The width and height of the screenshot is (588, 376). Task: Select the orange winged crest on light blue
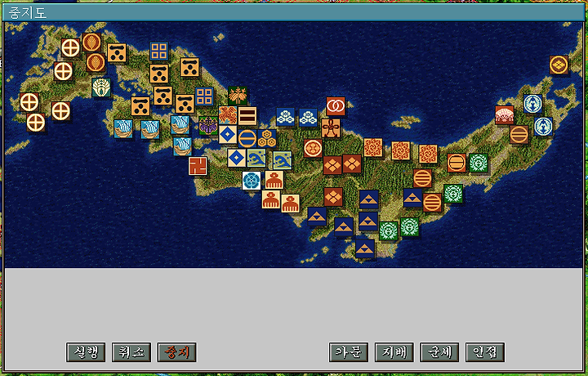(x=228, y=114)
